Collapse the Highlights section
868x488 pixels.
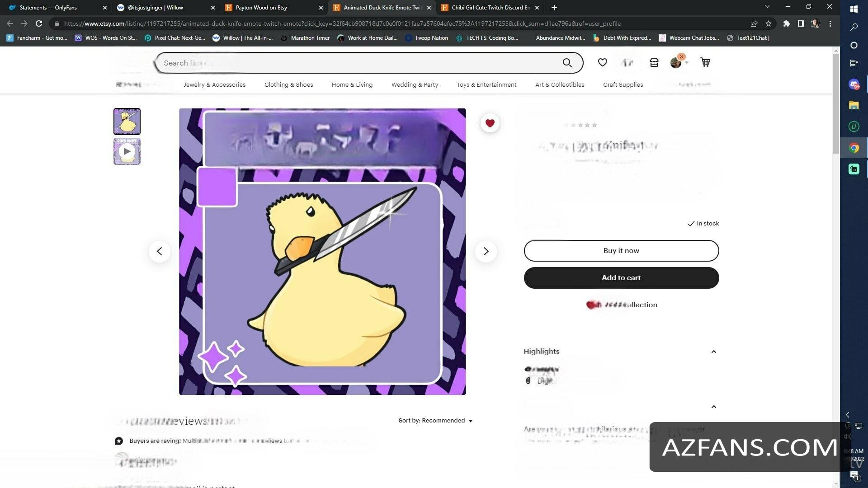714,352
